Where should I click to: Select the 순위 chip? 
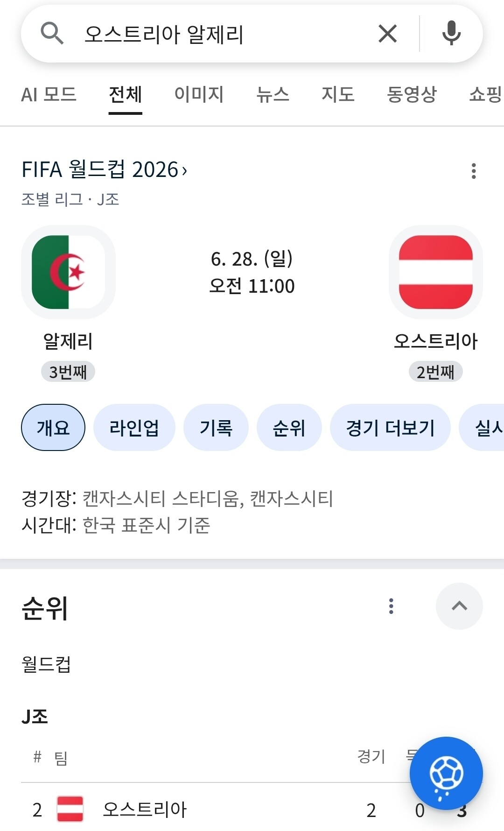point(289,428)
